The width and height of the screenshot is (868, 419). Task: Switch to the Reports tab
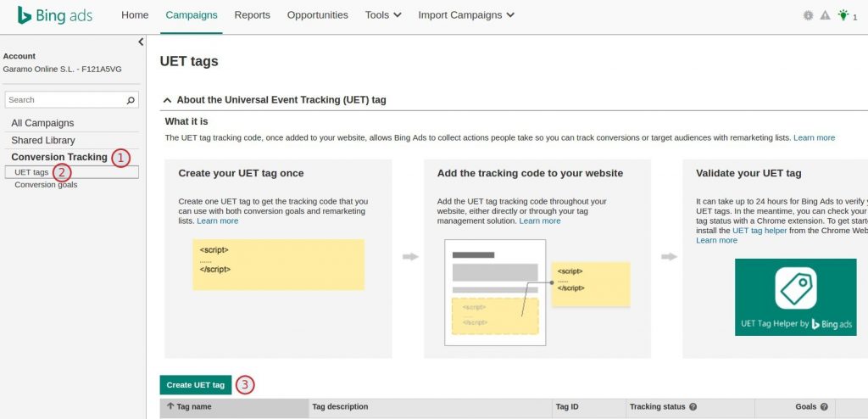click(252, 15)
